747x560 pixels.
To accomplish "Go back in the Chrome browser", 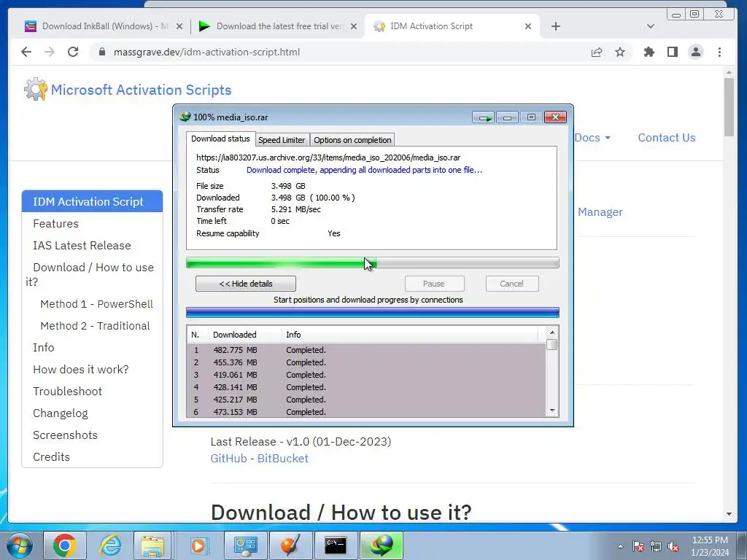I will (26, 52).
